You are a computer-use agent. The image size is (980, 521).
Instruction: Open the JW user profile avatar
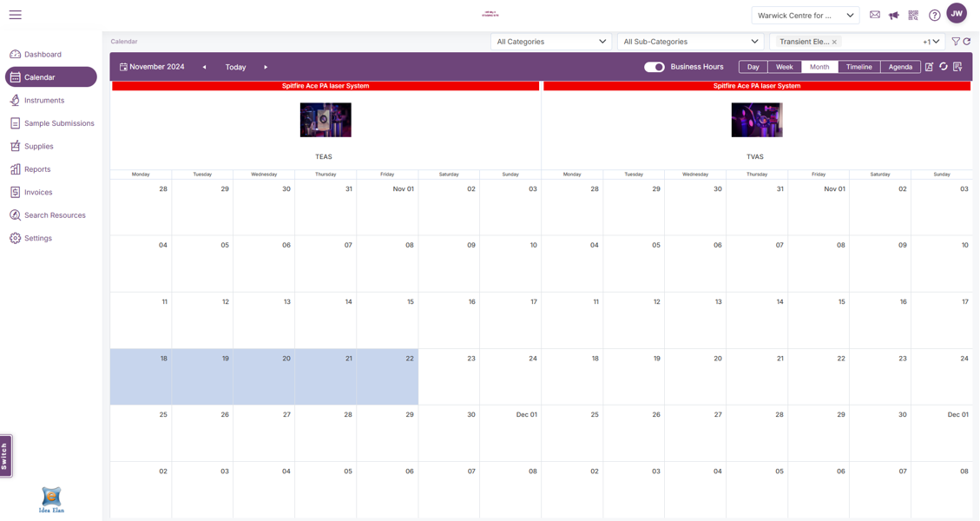957,14
